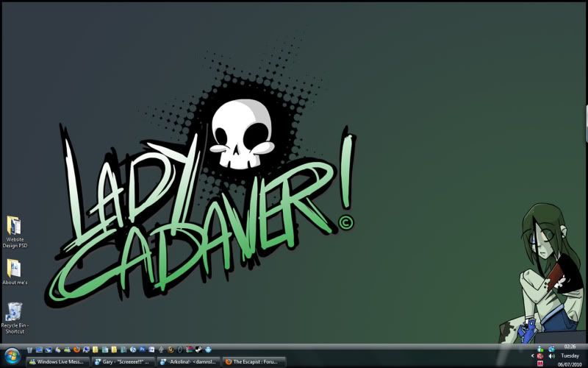The image size is (588, 368).
Task: Click the Tuesday day label in tray
Action: click(x=570, y=355)
